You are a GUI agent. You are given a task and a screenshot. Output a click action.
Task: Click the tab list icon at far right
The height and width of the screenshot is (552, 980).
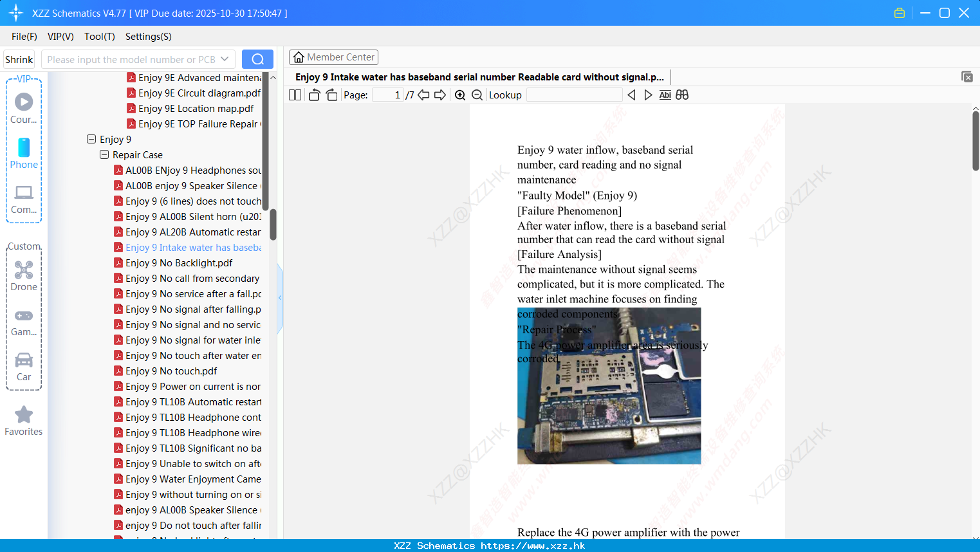click(x=967, y=77)
